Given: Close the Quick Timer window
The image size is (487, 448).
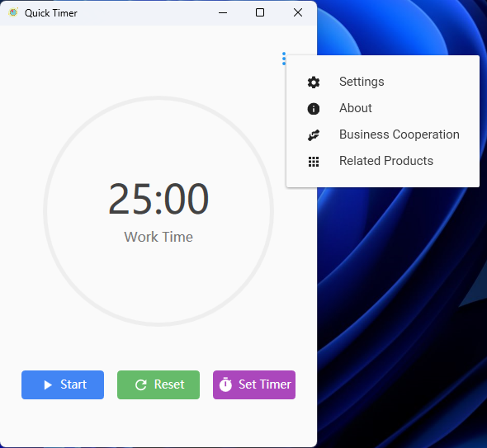Looking at the screenshot, I should [298, 12].
